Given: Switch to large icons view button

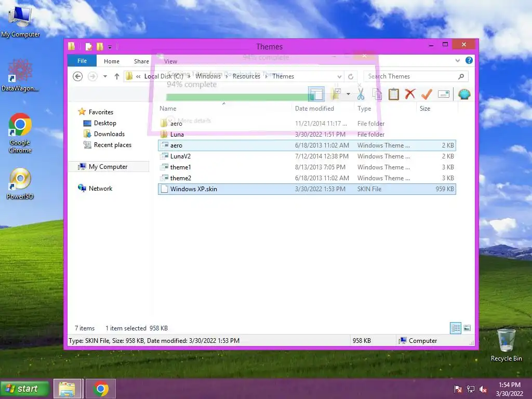Looking at the screenshot, I should 467,328.
